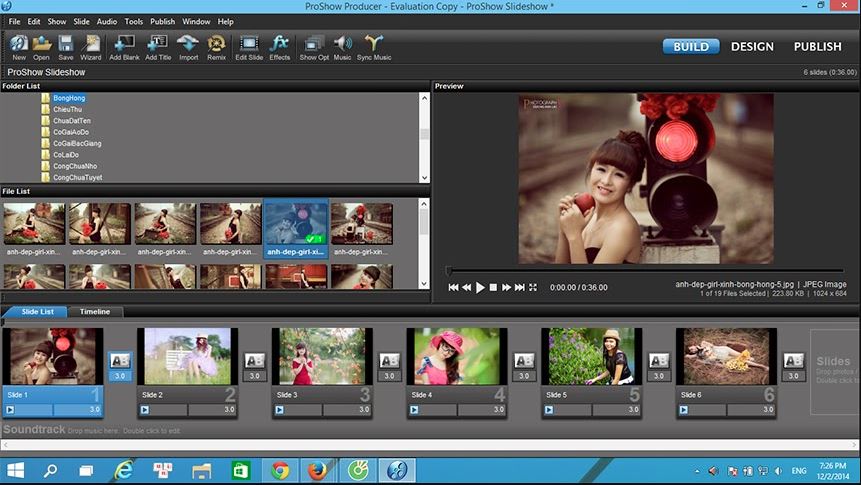Select the checked traffic-light file thumbnail

pos(296,229)
